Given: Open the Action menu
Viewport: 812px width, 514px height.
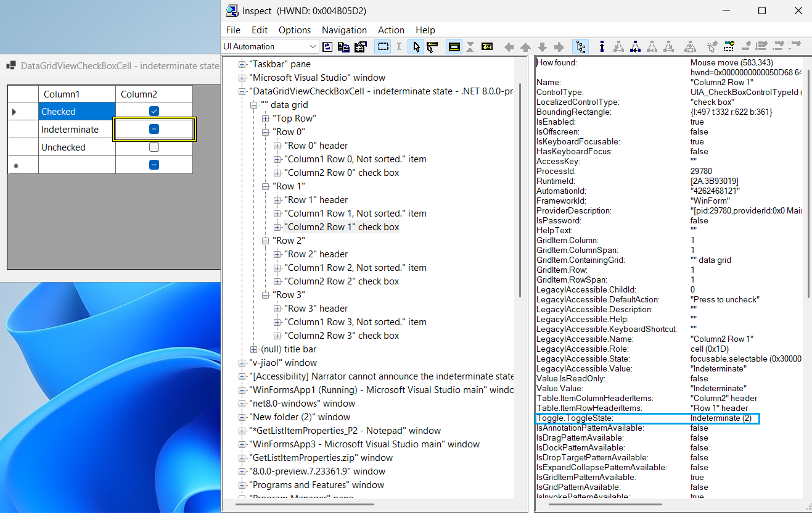Looking at the screenshot, I should click(x=391, y=30).
